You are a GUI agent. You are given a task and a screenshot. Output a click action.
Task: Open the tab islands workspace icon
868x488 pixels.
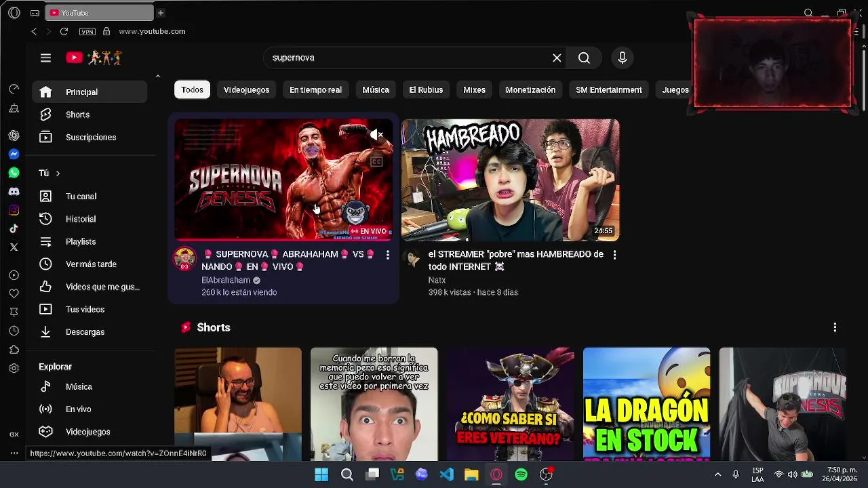click(x=35, y=13)
